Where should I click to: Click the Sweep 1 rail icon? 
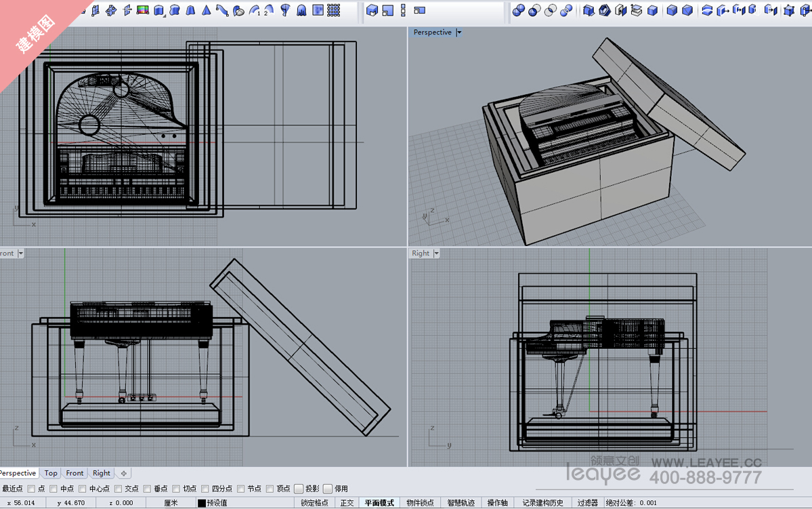[255, 10]
